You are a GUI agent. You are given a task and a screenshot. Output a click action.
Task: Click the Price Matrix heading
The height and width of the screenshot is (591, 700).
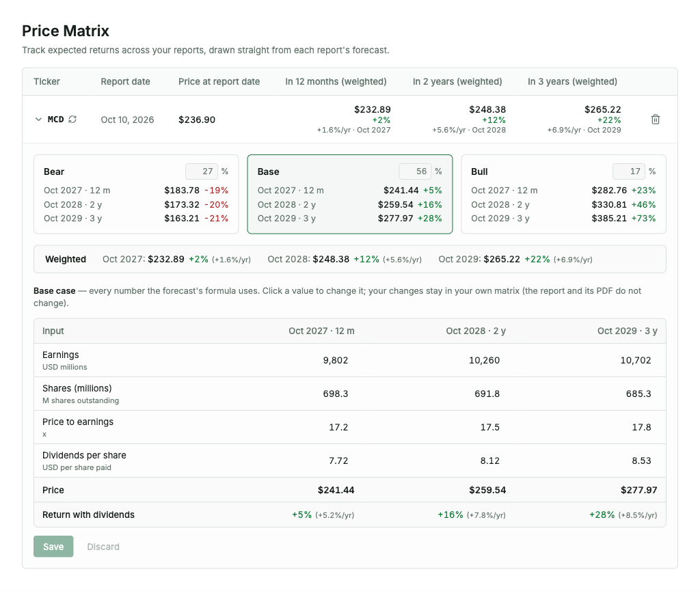(66, 31)
